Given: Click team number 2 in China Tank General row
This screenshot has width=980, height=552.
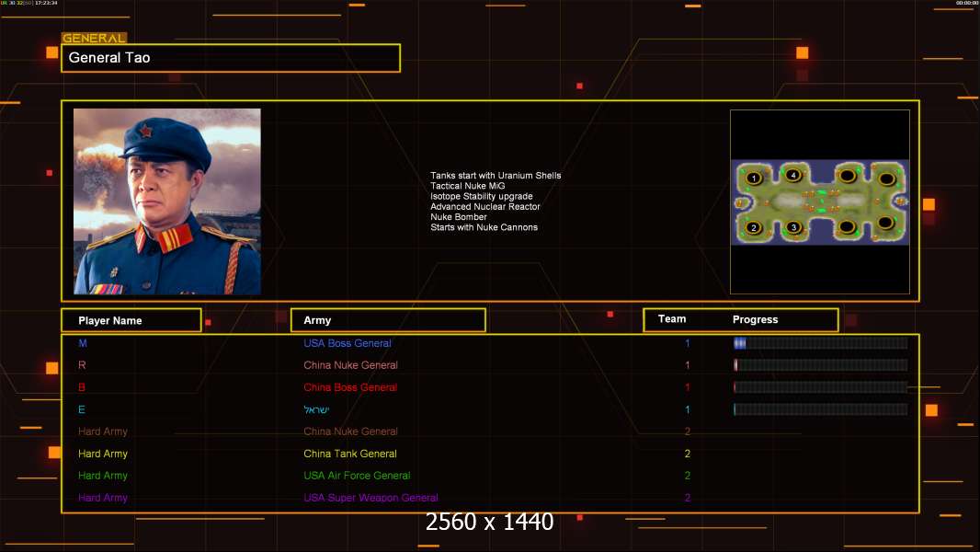Looking at the screenshot, I should pos(688,454).
